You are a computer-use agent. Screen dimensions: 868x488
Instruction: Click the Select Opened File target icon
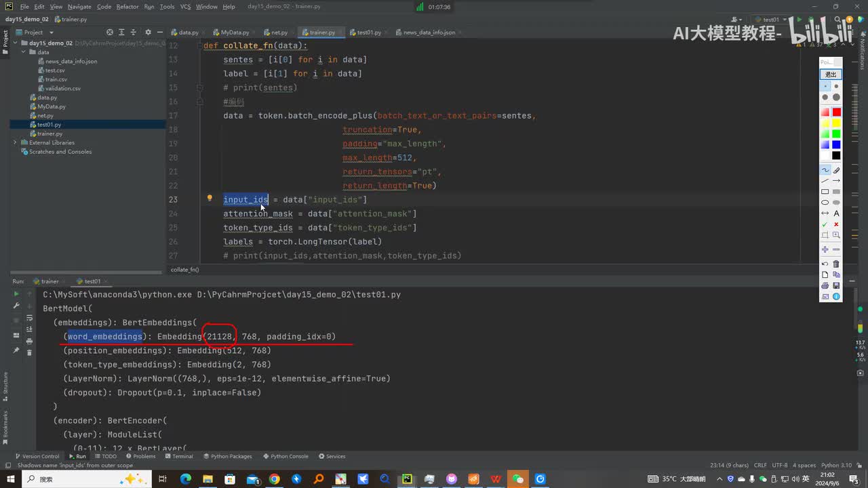point(110,32)
